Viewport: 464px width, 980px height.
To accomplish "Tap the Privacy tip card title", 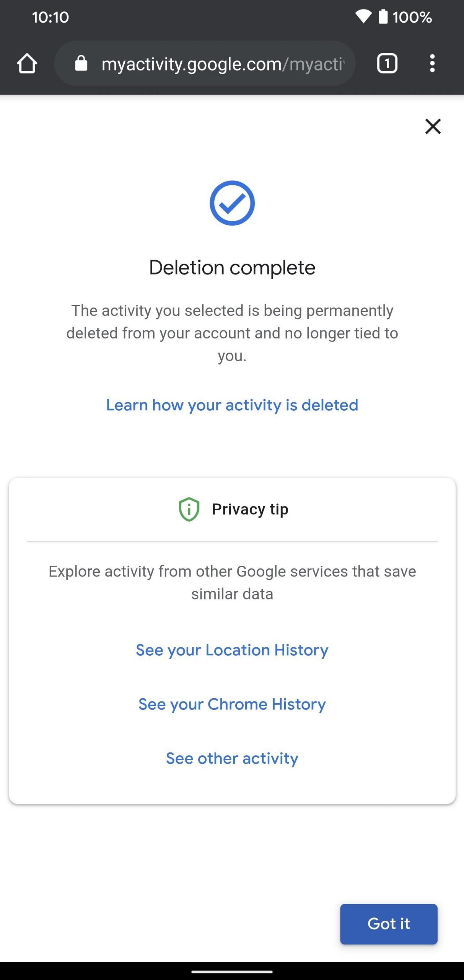I will [250, 509].
